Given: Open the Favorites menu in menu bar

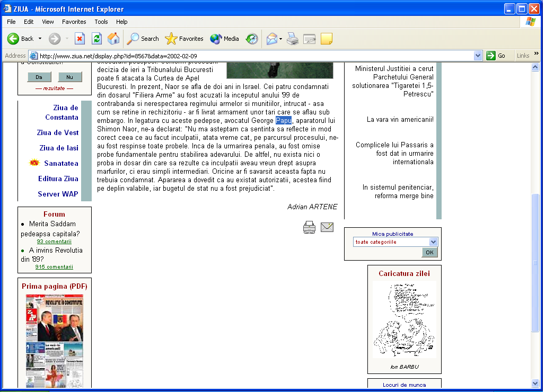Looking at the screenshot, I should [74, 22].
